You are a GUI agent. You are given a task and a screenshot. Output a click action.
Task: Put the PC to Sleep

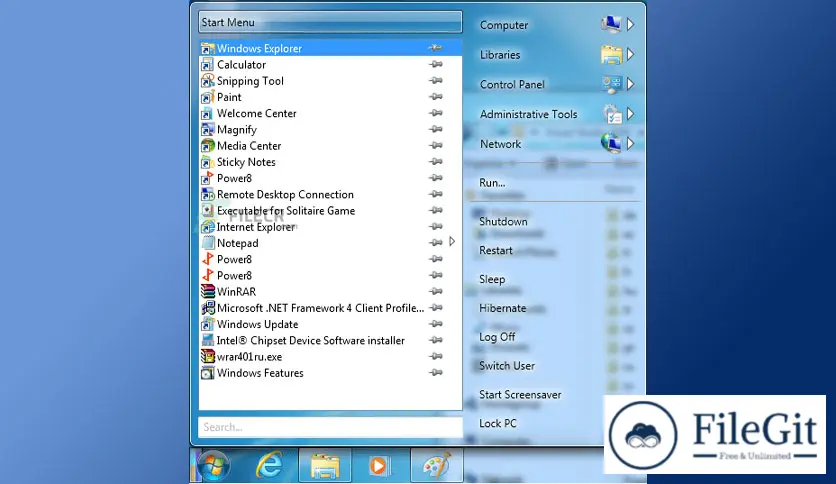point(492,279)
